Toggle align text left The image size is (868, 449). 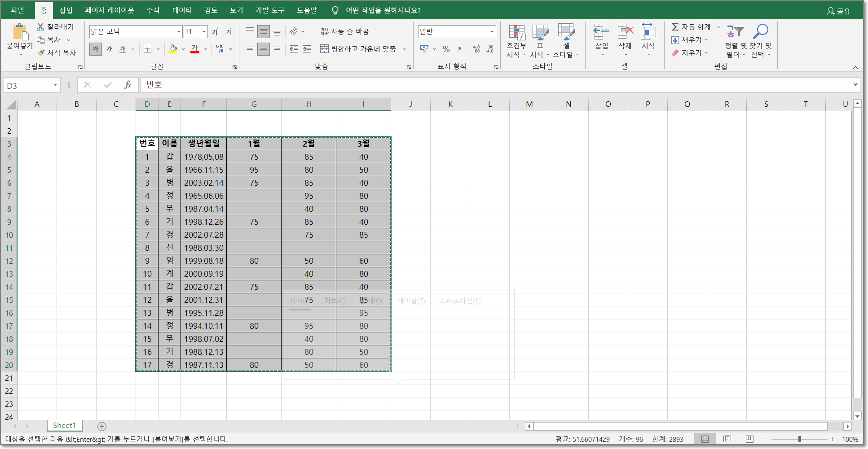(250, 49)
